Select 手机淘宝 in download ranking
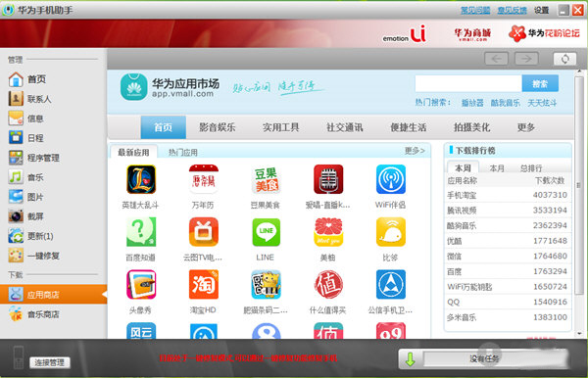This screenshot has width=588, height=378. (x=508, y=195)
